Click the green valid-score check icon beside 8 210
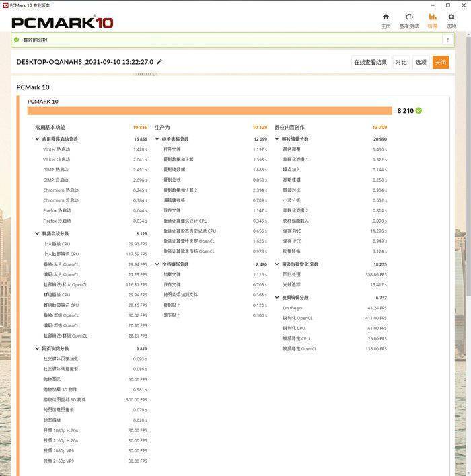The width and height of the screenshot is (471, 476). point(419,110)
